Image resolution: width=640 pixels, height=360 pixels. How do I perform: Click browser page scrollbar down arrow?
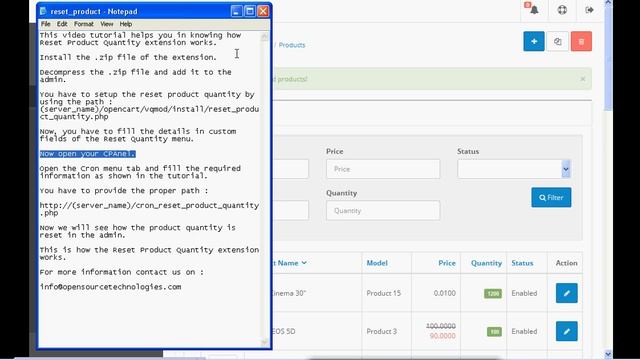[608, 354]
